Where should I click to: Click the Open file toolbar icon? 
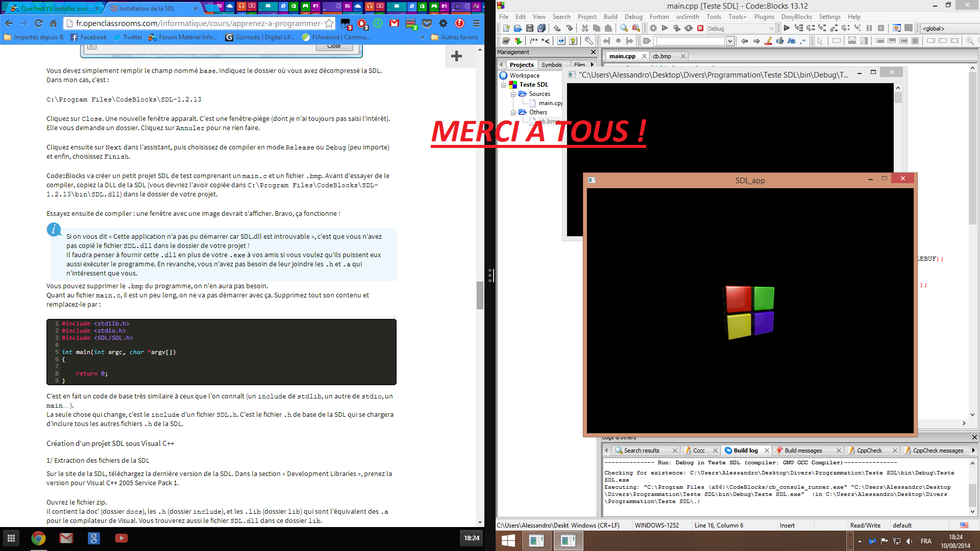point(518,28)
